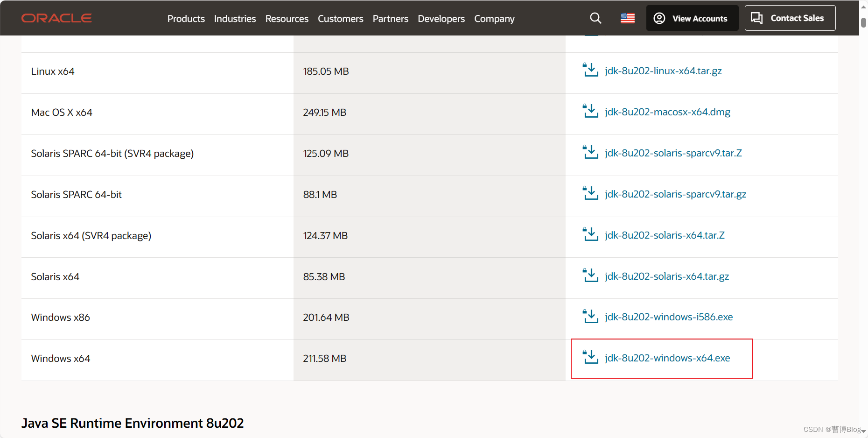Download jdk-8u202-solaris-sparcv9.tar.Z link
The width and height of the screenshot is (868, 438).
click(x=673, y=153)
